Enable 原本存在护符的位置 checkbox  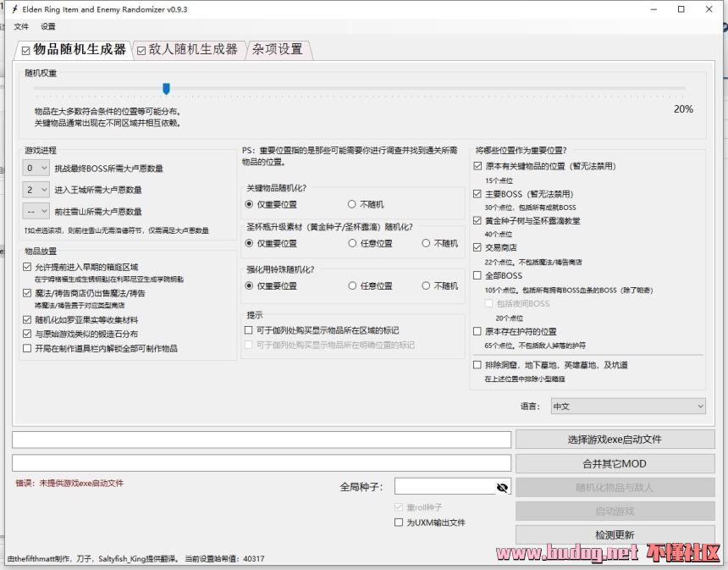coord(477,331)
